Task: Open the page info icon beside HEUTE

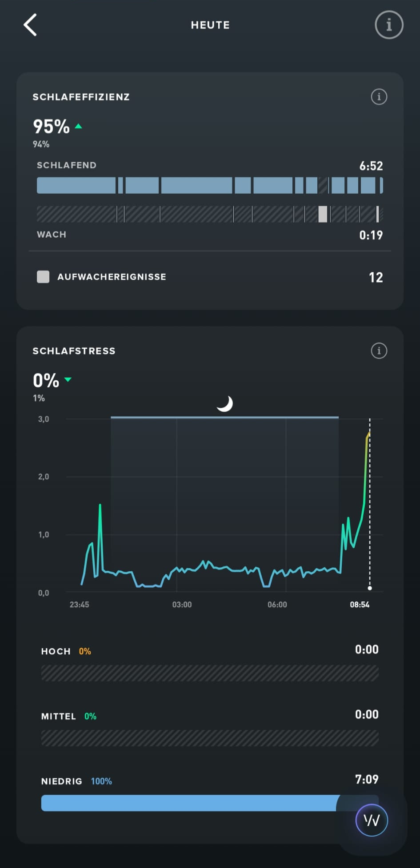Action: point(389,25)
